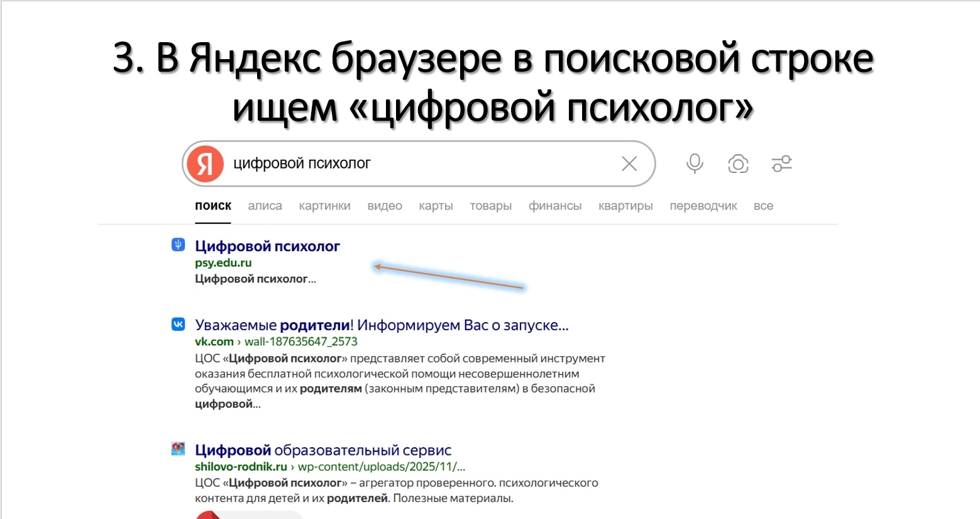980x519 pixels.
Task: Go to the «видео» tab
Action: (385, 206)
